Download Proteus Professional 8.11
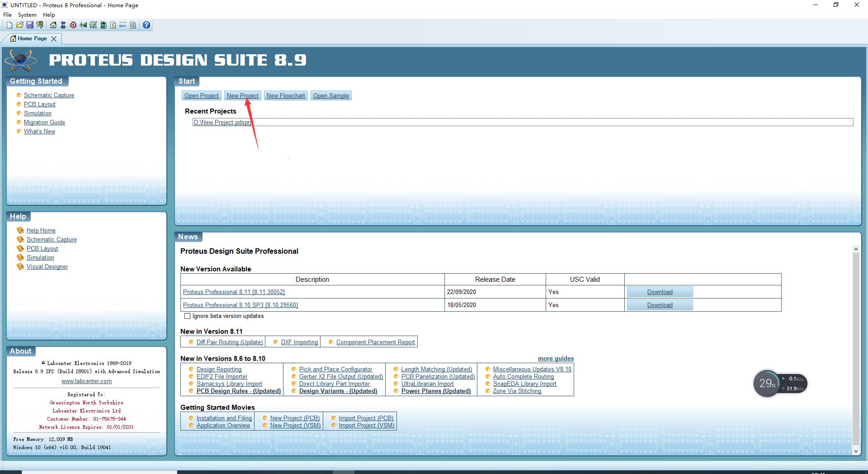The image size is (868, 474). tap(660, 292)
